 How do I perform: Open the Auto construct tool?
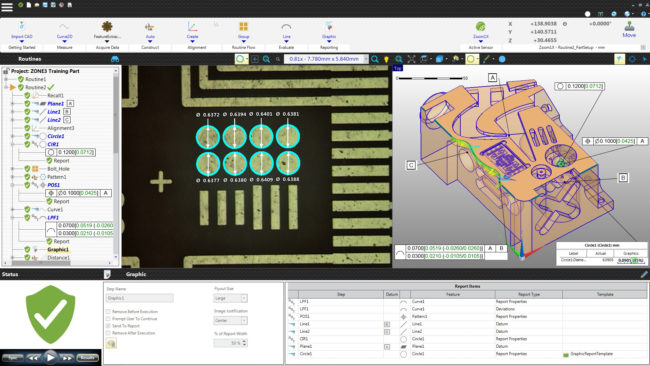tap(150, 27)
